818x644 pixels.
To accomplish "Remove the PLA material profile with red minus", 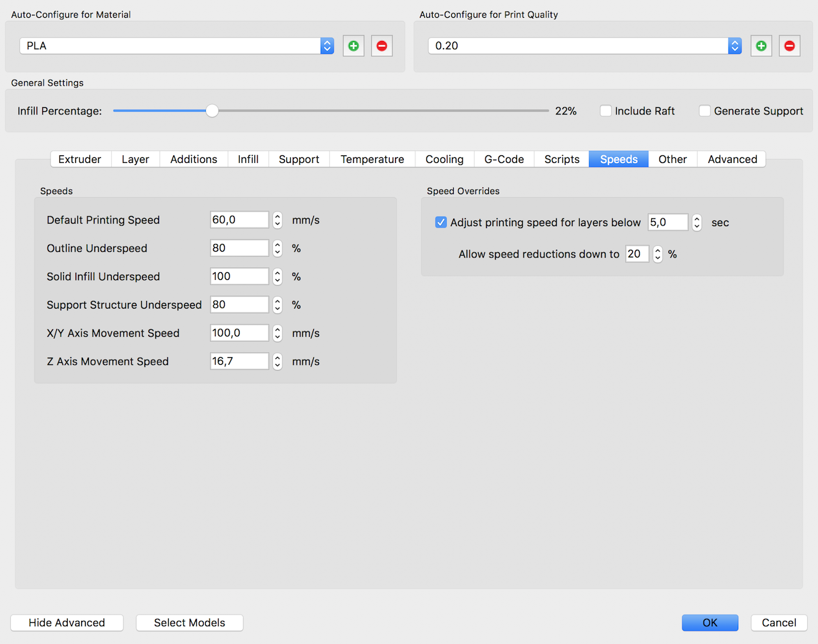I will pos(382,46).
